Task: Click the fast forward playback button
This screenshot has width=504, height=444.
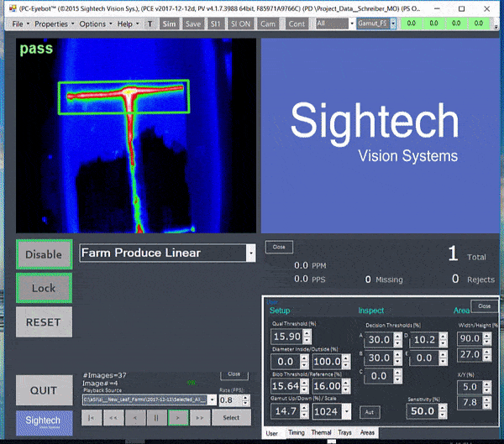Action: click(199, 416)
